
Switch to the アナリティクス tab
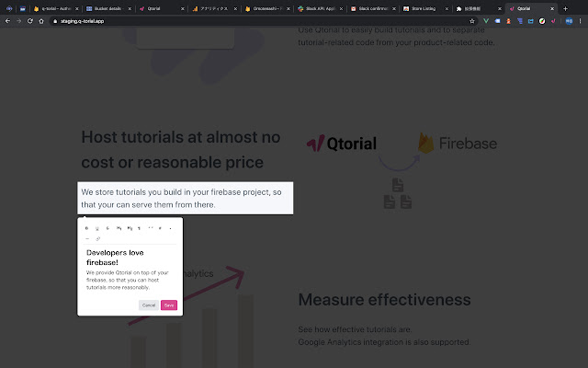coord(214,8)
